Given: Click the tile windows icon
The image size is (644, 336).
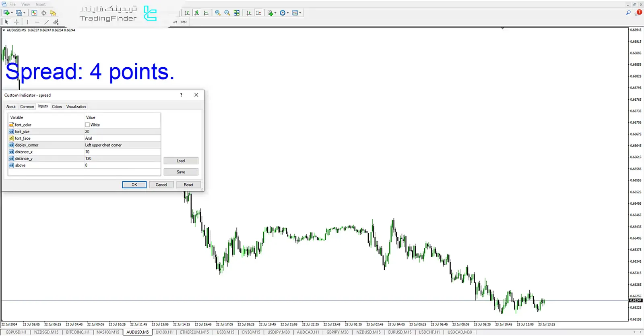Looking at the screenshot, I should 237,13.
